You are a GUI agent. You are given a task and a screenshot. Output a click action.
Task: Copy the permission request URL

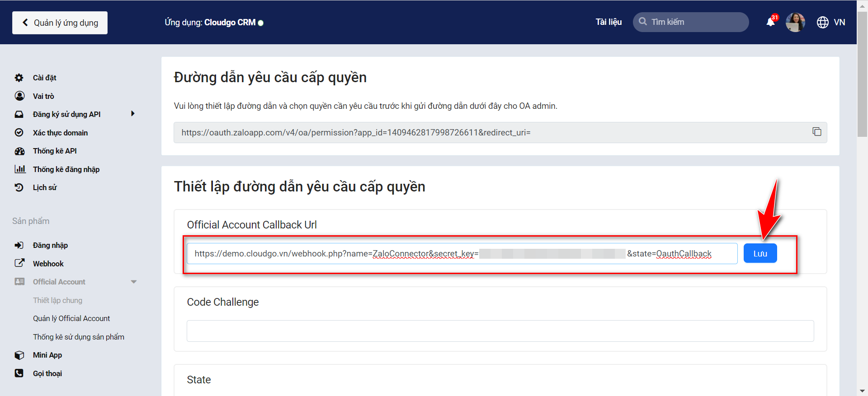[816, 132]
